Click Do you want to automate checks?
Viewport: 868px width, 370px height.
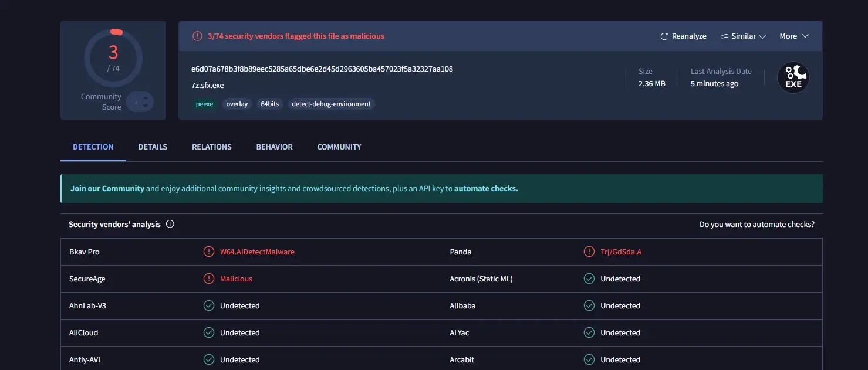[x=757, y=225]
